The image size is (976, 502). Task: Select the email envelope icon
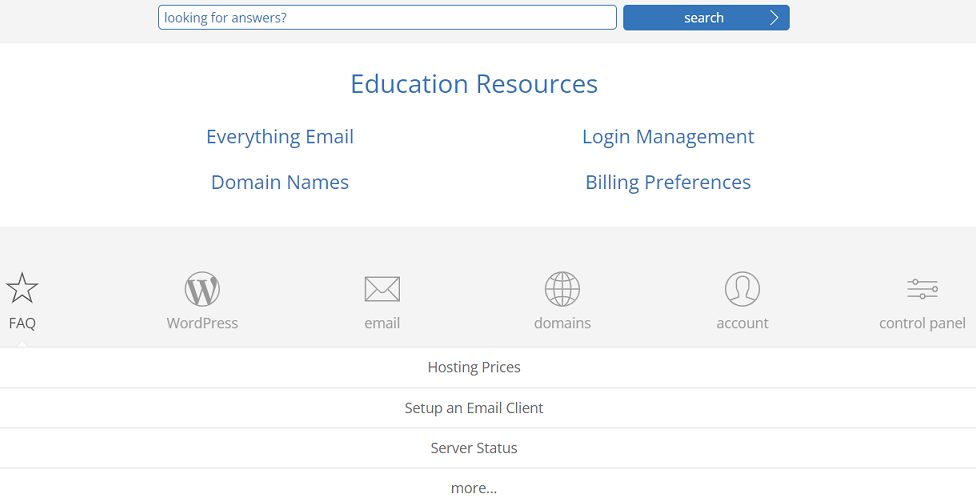coord(382,289)
